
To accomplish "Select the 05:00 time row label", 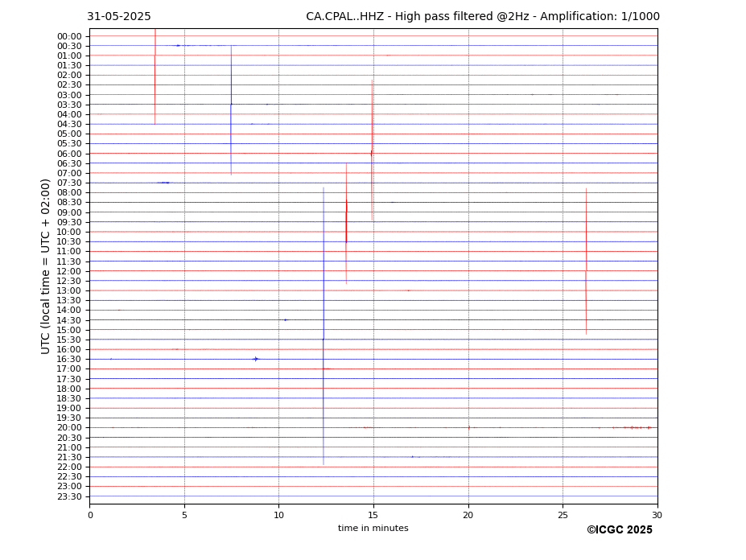I will 69,134.
